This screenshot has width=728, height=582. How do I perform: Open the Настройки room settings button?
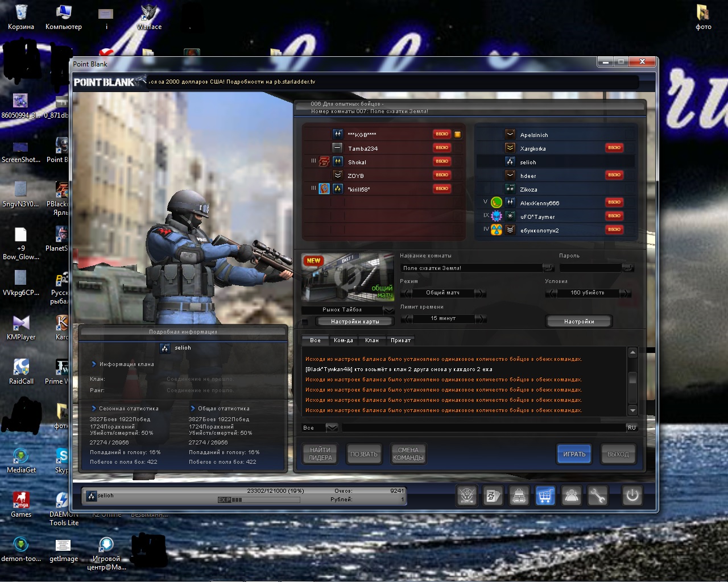pyautogui.click(x=579, y=322)
